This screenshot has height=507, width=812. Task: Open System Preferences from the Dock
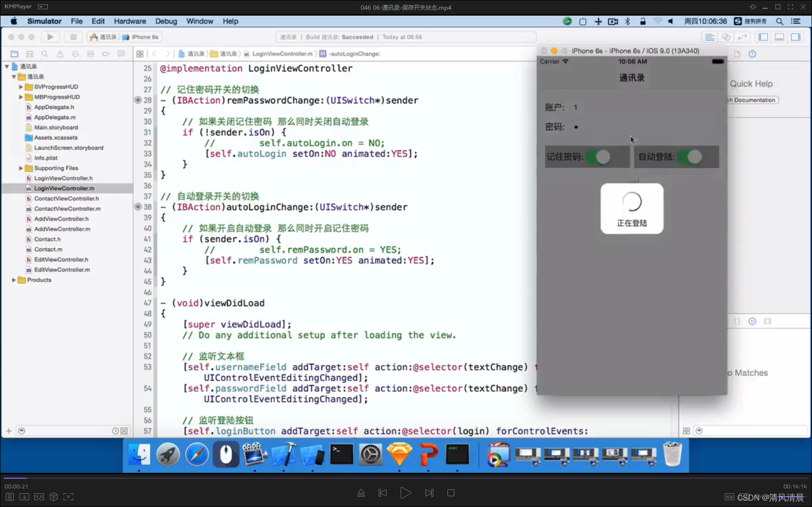point(371,455)
